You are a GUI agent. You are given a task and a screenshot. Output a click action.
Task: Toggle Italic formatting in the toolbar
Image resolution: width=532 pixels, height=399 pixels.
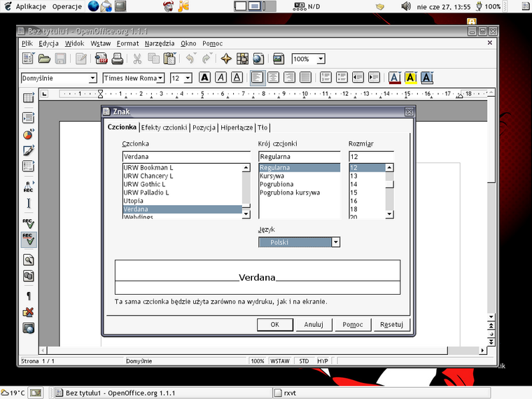[x=221, y=78]
